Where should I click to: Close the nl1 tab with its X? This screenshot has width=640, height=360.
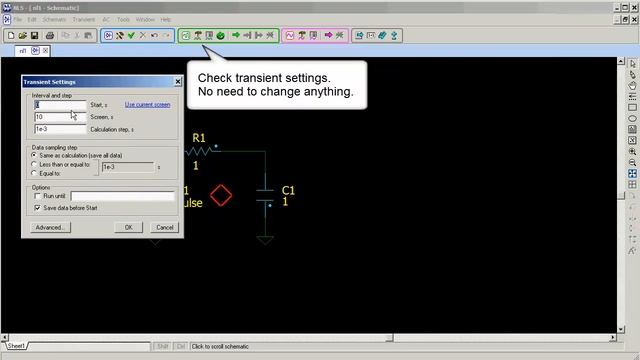45,51
